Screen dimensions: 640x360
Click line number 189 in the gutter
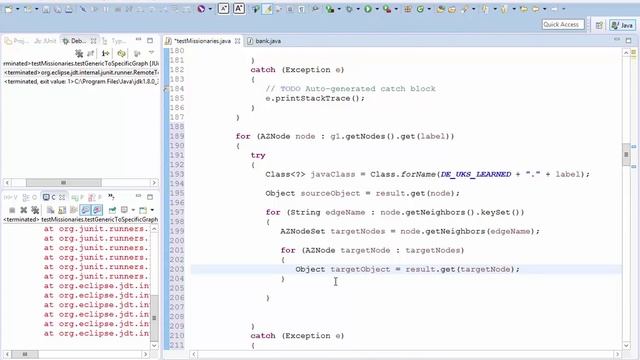click(177, 136)
